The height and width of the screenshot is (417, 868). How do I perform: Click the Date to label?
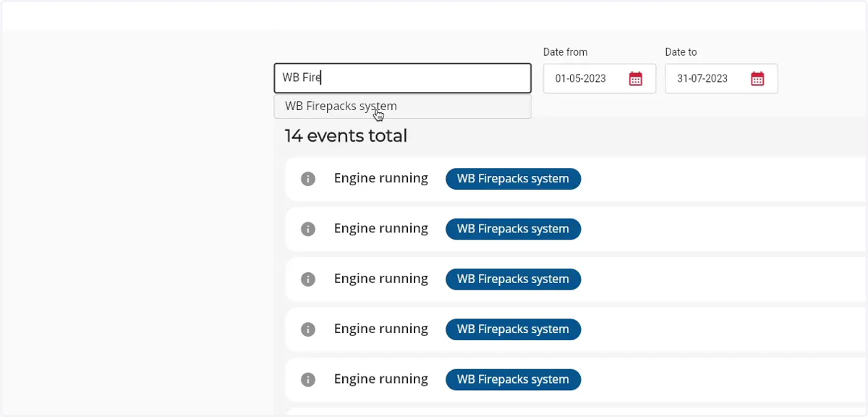(681, 52)
